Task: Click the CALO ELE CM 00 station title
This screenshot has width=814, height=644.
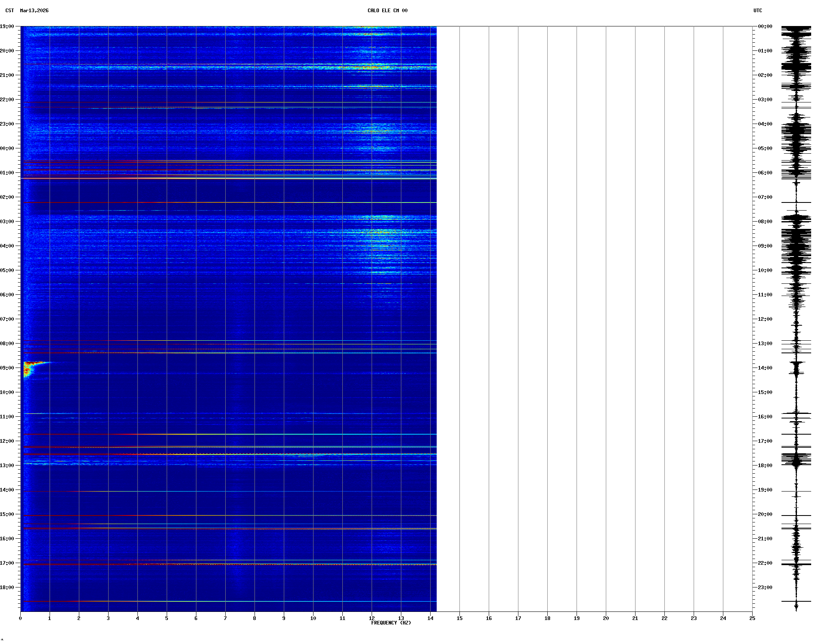Action: (x=387, y=11)
